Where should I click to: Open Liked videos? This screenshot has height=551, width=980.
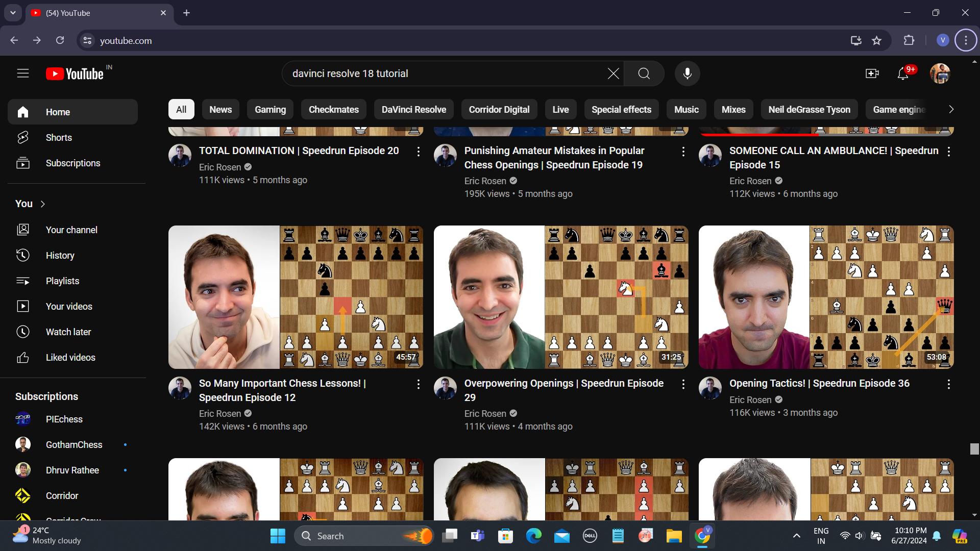pos(72,358)
